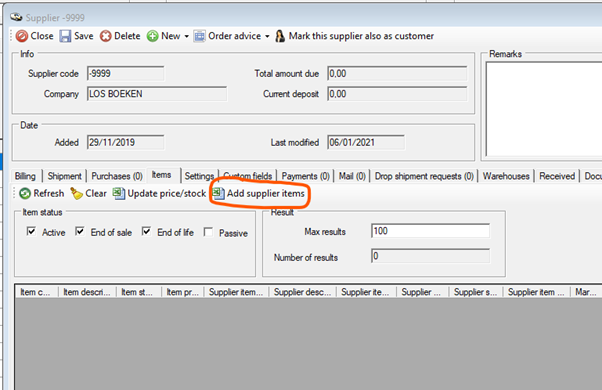The width and height of the screenshot is (602, 390).
Task: Click the green Refresh icon
Action: tap(25, 193)
